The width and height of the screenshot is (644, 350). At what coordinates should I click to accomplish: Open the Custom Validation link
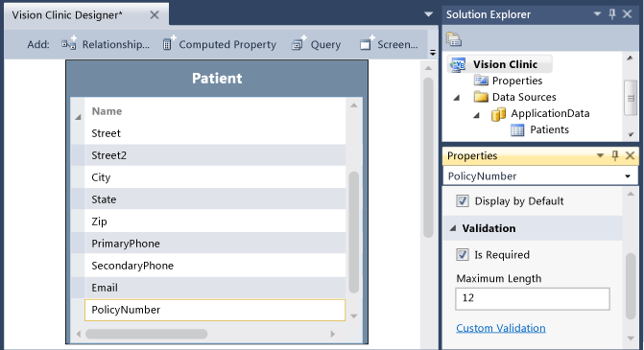click(x=501, y=328)
